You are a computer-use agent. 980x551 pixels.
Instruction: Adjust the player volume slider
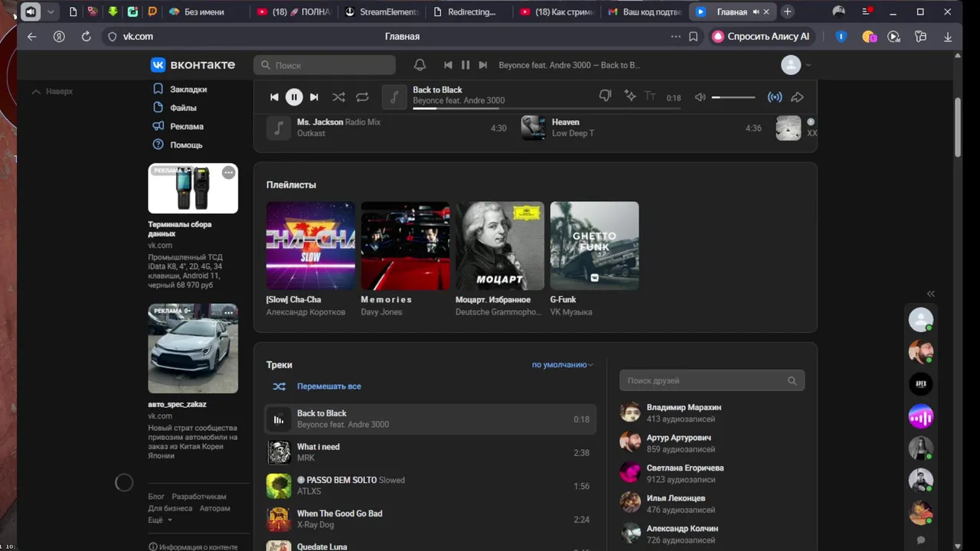click(733, 97)
